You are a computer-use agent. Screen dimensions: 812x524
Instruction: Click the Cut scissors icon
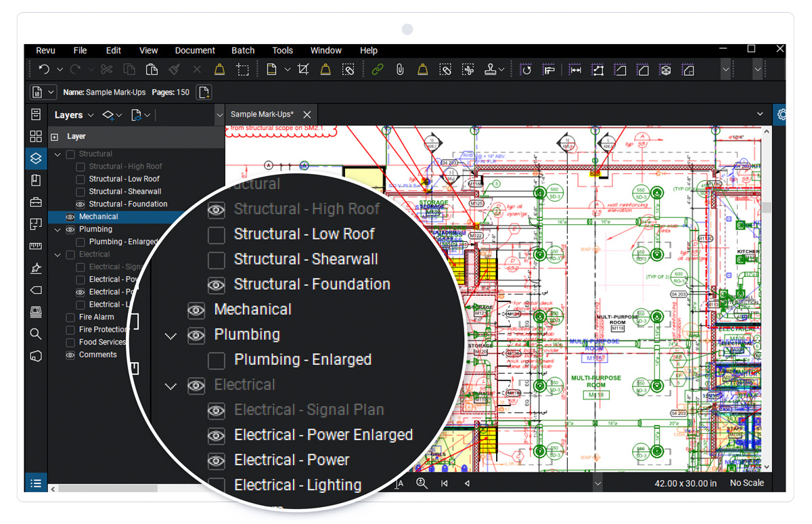pyautogui.click(x=106, y=69)
